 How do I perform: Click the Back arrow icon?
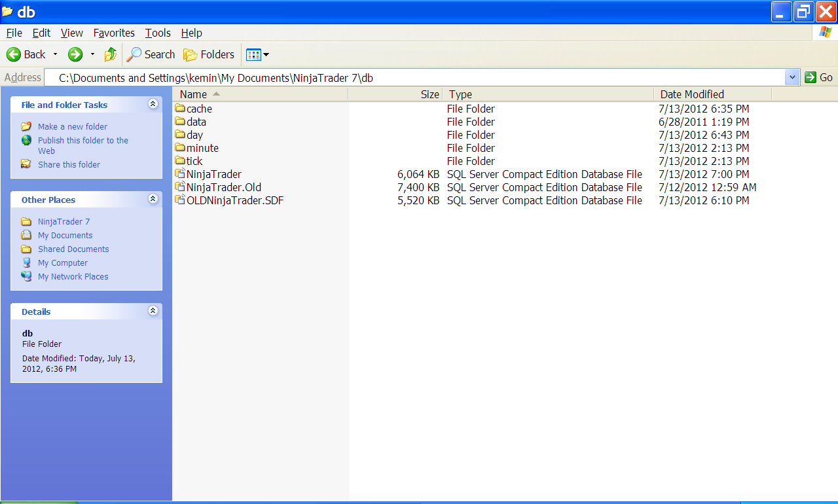(x=13, y=54)
